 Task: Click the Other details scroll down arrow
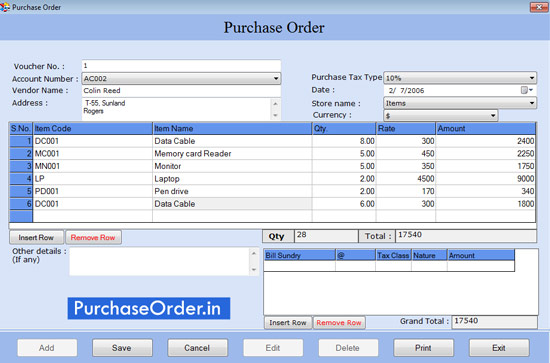click(x=254, y=269)
